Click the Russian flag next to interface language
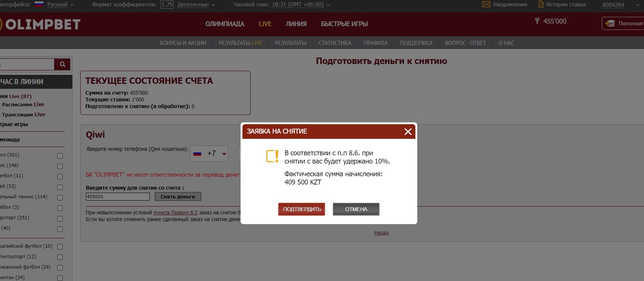 (x=39, y=4)
